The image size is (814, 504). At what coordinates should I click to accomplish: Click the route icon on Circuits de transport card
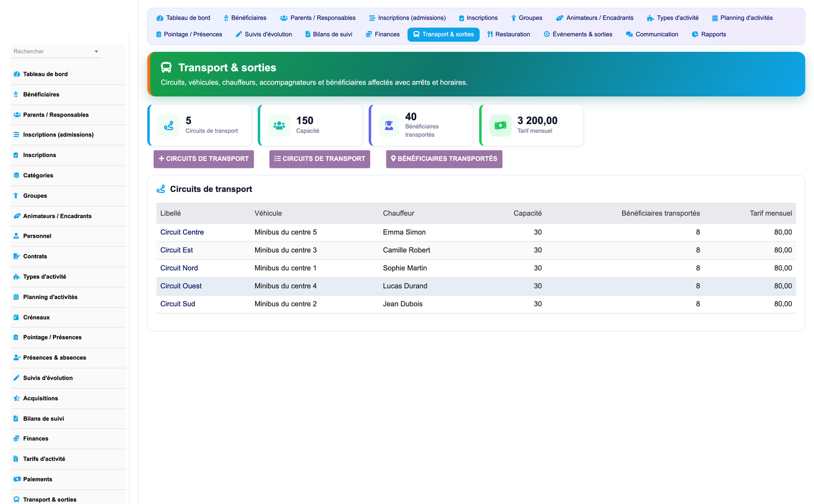[x=168, y=126]
